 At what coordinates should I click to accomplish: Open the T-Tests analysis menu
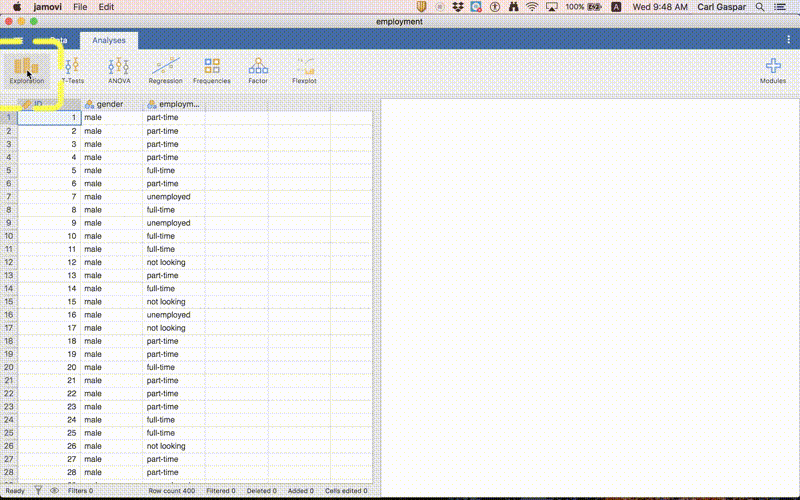72,69
